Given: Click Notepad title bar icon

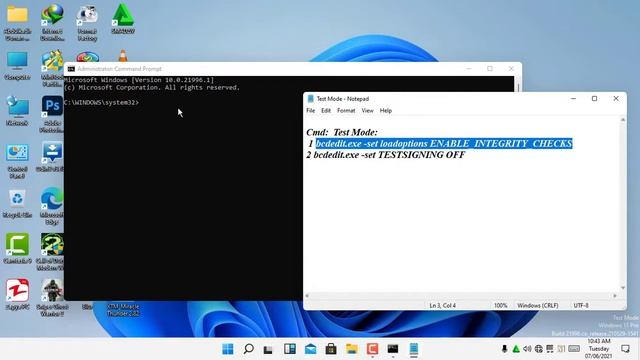Looking at the screenshot, I should (x=310, y=99).
